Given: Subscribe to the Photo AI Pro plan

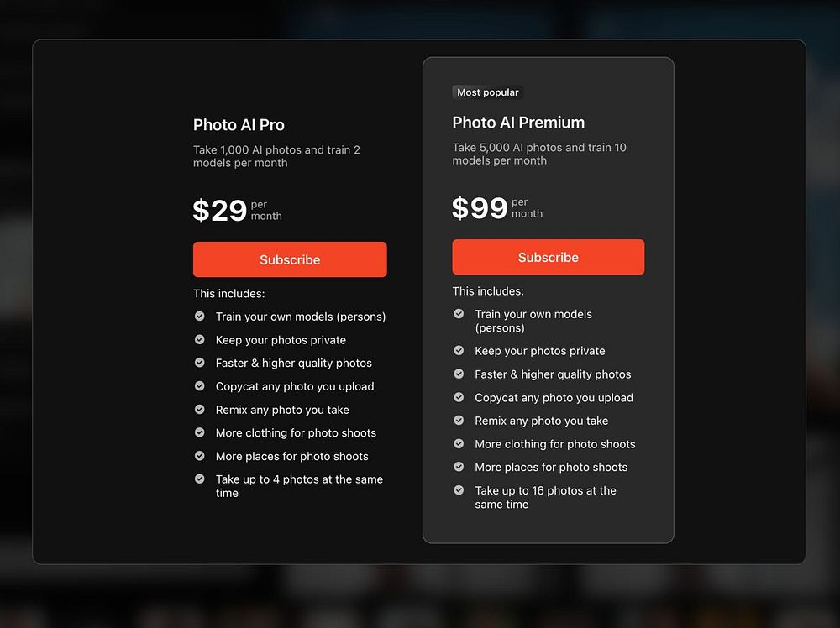Looking at the screenshot, I should click(x=290, y=259).
